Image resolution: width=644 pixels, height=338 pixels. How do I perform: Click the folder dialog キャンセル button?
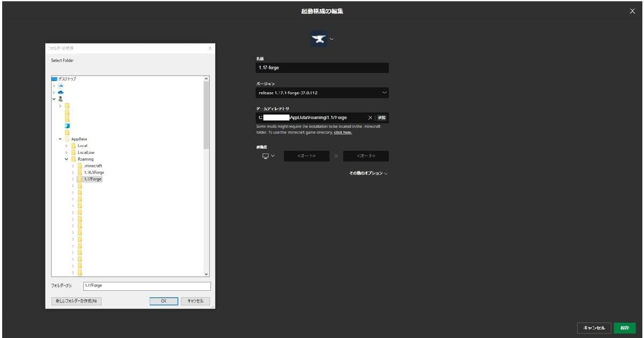(195, 301)
